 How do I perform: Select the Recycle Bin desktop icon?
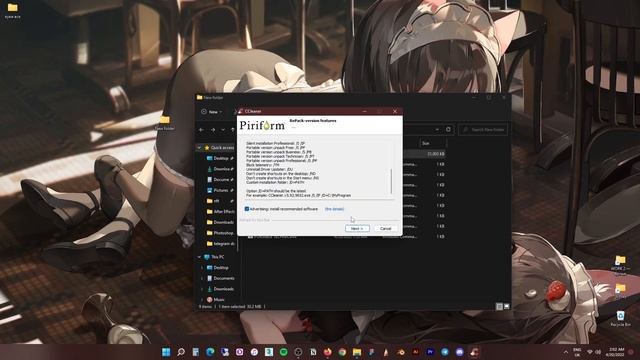tap(620, 318)
